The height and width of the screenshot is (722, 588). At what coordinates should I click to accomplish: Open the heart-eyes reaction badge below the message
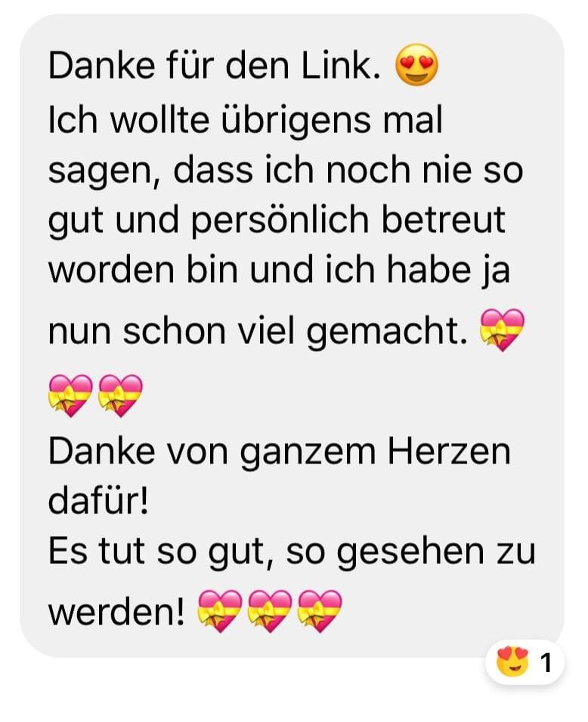click(525, 662)
